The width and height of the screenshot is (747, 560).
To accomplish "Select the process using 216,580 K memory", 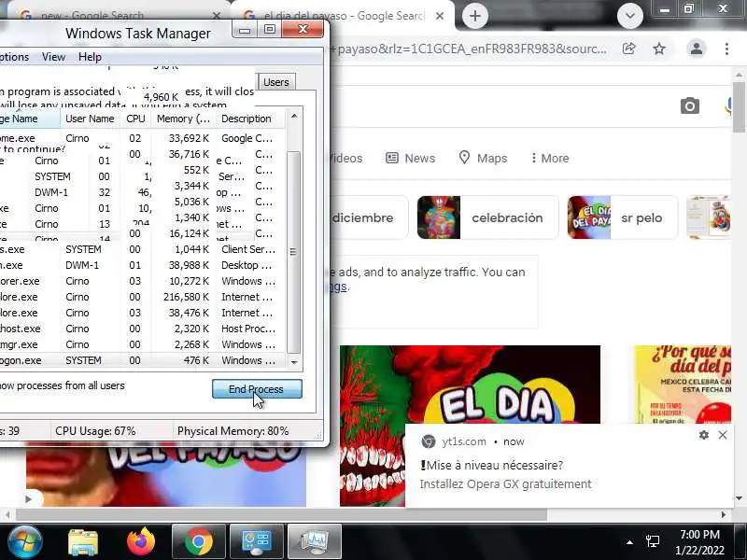I will click(x=143, y=297).
